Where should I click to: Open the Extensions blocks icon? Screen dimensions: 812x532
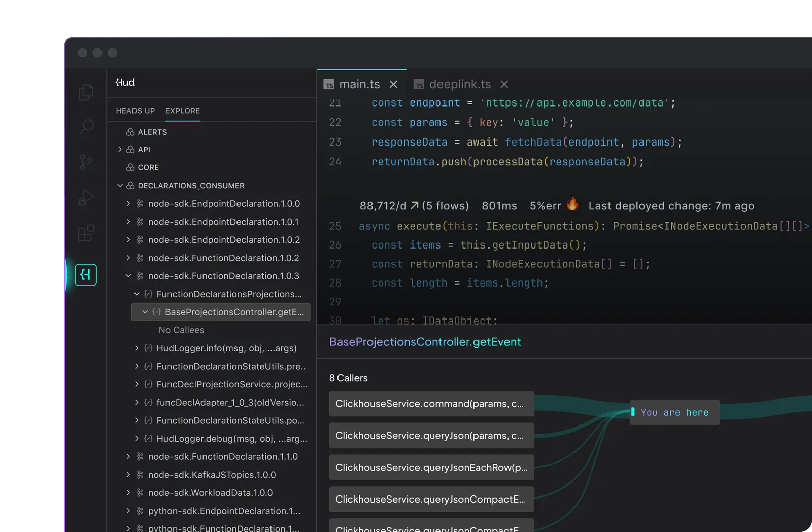(x=86, y=233)
